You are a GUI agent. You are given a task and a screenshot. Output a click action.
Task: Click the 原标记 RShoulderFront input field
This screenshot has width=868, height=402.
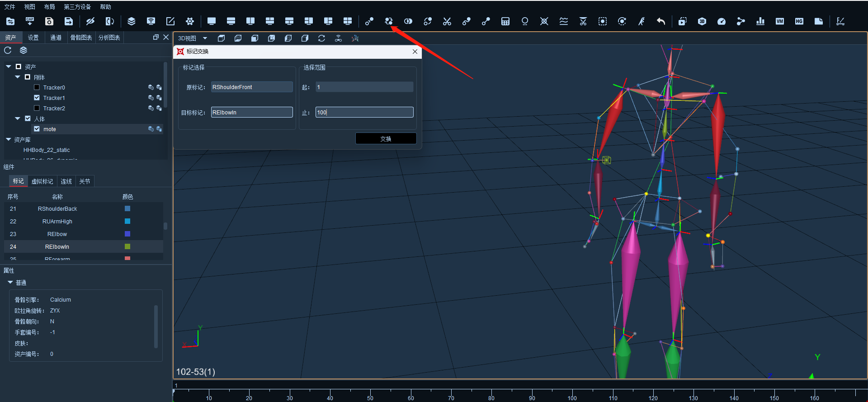(x=252, y=87)
